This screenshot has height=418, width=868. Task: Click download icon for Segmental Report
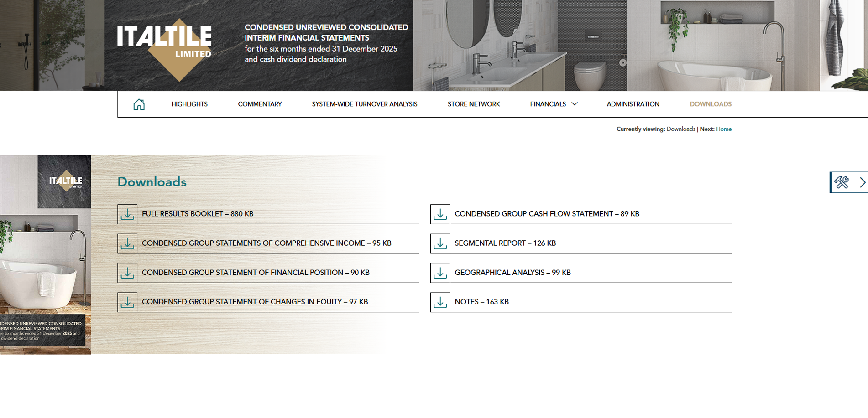pos(440,243)
